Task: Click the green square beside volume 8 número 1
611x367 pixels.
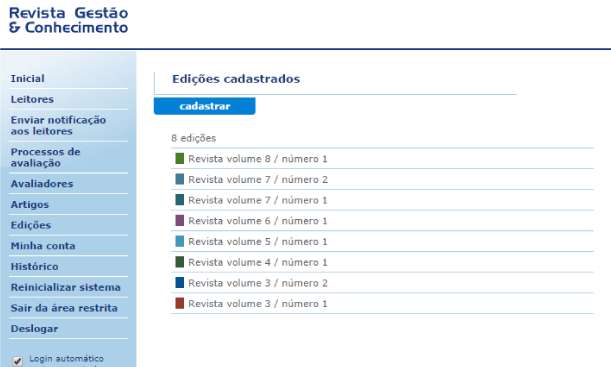Action: tap(180, 159)
